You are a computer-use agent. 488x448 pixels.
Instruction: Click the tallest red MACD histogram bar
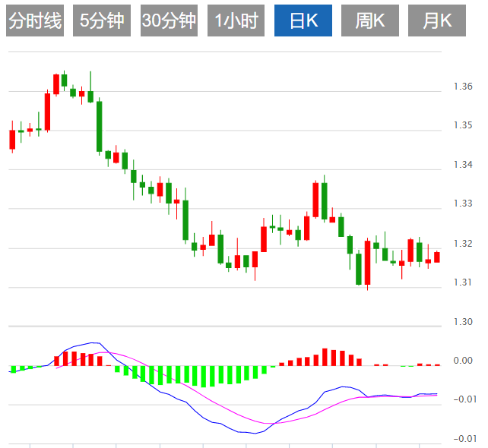click(325, 357)
